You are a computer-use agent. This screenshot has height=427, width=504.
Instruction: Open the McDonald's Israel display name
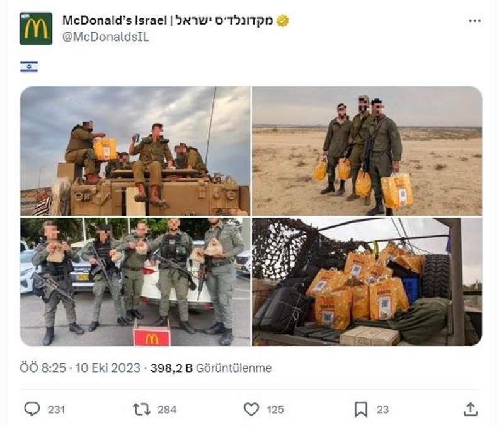(x=168, y=21)
